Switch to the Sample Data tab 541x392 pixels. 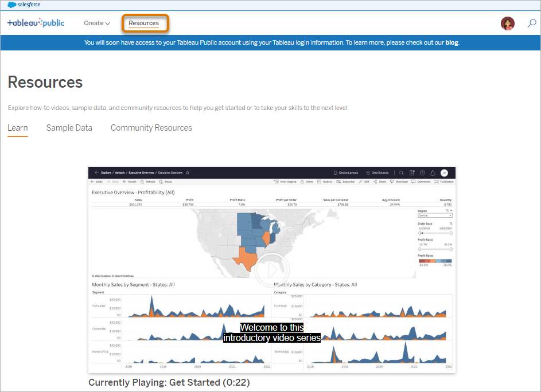(x=69, y=128)
